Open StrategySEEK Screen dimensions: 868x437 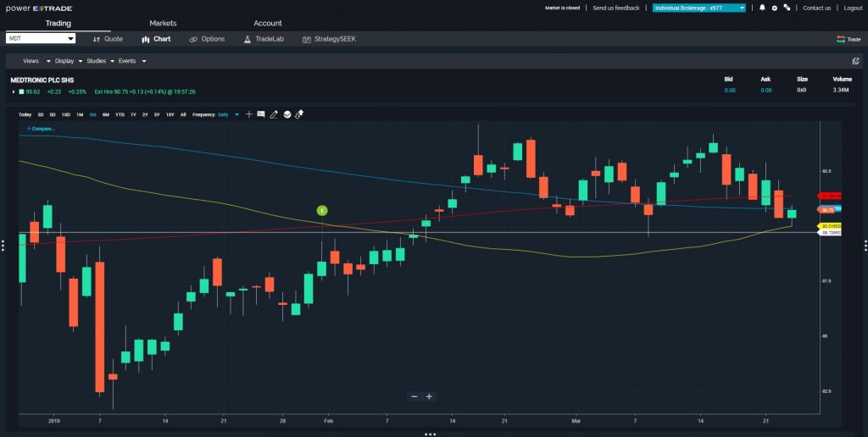[329, 39]
